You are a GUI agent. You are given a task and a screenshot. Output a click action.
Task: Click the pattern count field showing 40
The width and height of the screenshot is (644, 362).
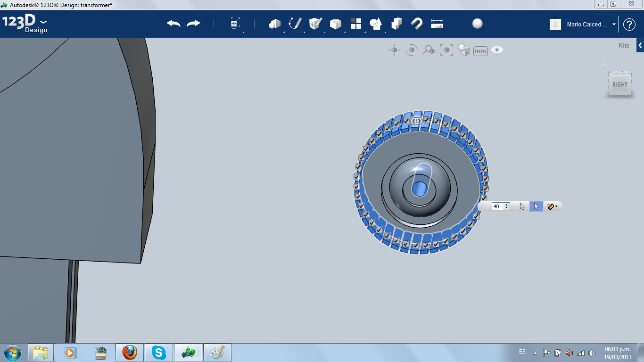click(497, 206)
